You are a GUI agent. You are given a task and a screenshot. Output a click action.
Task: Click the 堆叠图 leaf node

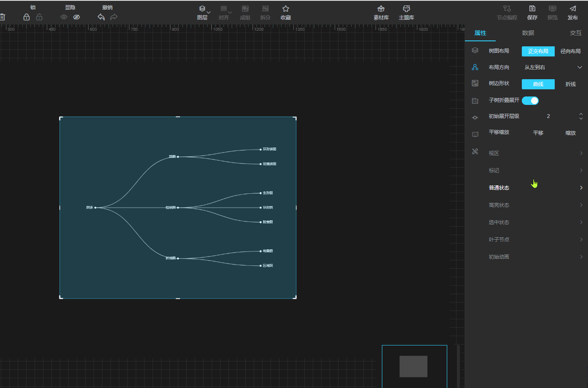click(266, 251)
